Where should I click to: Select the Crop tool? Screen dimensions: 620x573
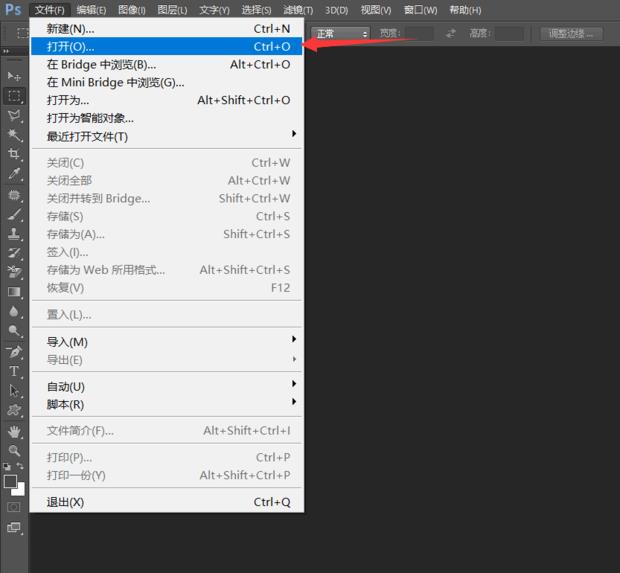[14, 154]
